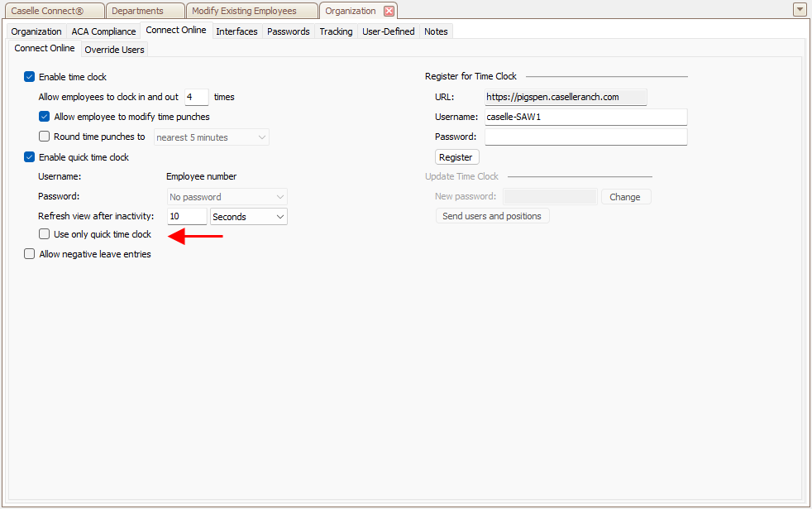Click the time clock Password input field
This screenshot has height=509, width=812.
[585, 137]
